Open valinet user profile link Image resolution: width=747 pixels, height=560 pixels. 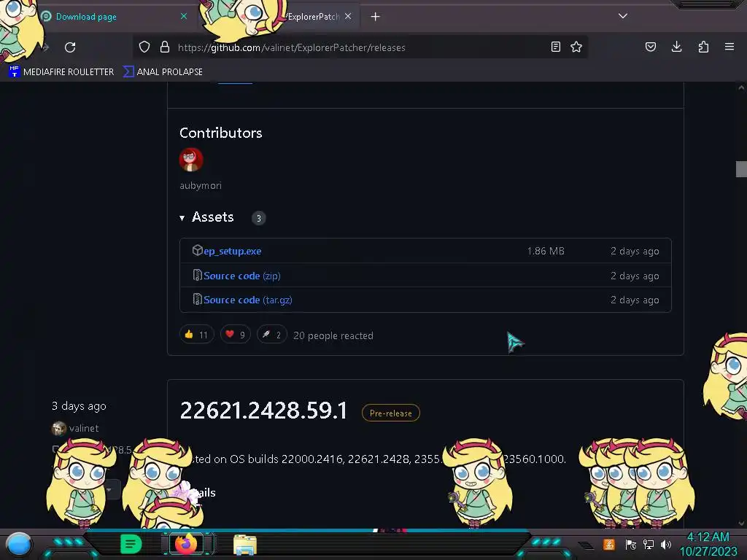click(84, 428)
